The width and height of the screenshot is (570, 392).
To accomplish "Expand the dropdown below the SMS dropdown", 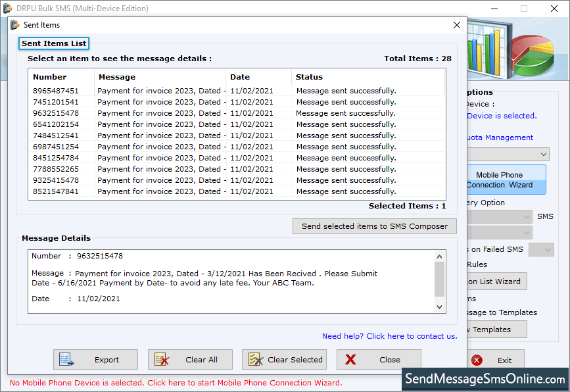I will (500, 232).
